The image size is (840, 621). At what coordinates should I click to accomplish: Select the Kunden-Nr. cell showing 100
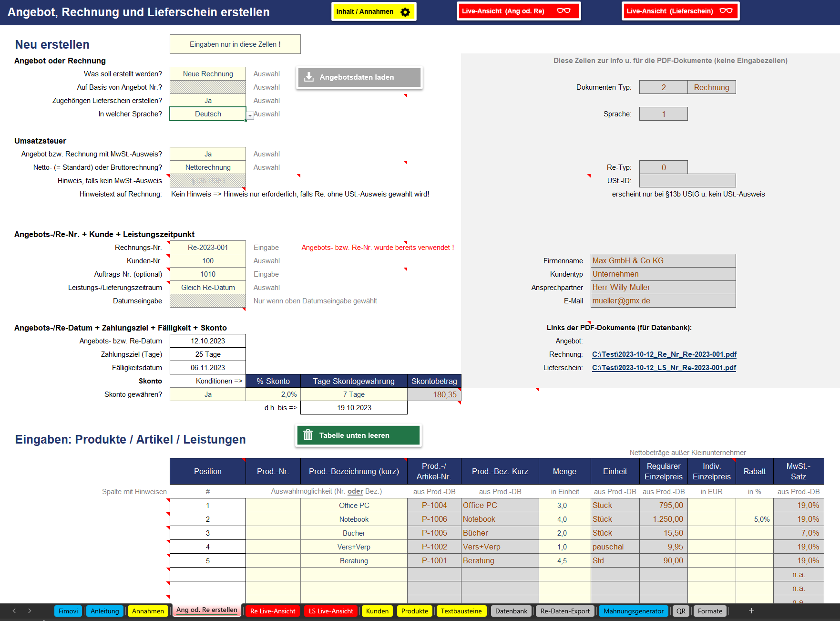click(208, 261)
